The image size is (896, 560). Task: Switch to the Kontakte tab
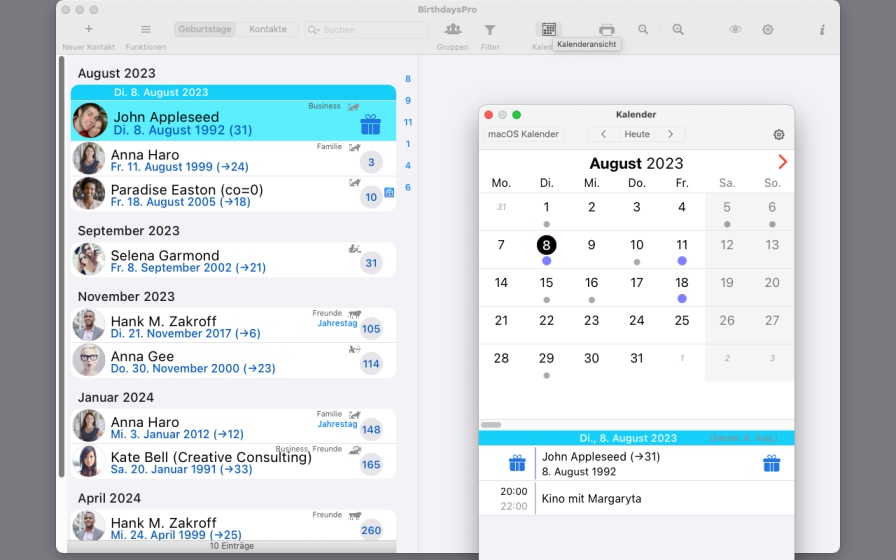267,29
